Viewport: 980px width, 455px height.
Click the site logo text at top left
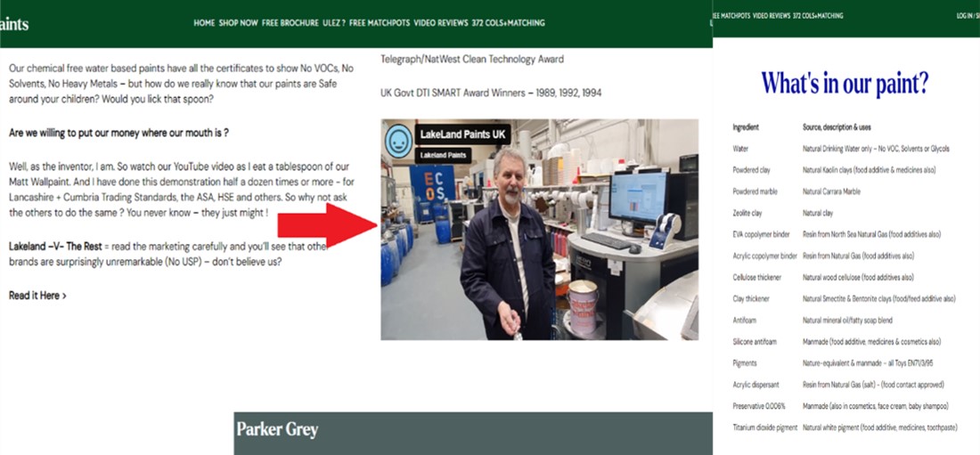click(13, 24)
